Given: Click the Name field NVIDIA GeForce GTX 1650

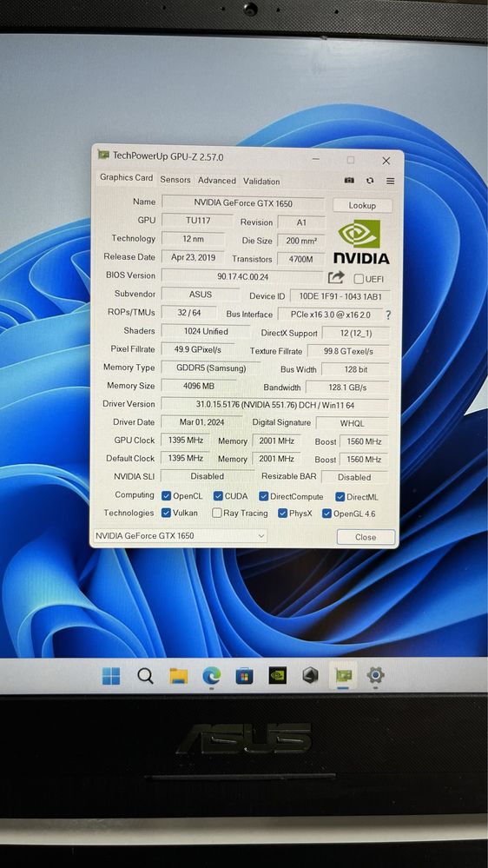Looking at the screenshot, I should coord(243,202).
